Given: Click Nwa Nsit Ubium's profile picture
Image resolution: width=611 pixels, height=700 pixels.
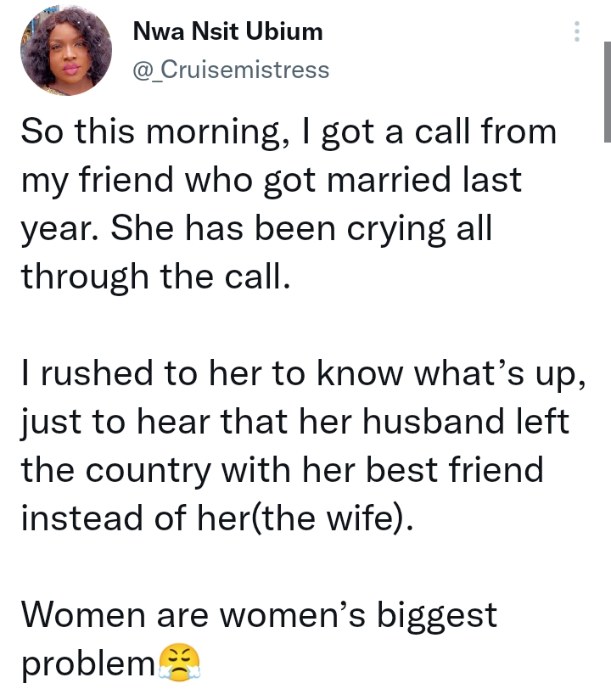Looking at the screenshot, I should pos(66,50).
